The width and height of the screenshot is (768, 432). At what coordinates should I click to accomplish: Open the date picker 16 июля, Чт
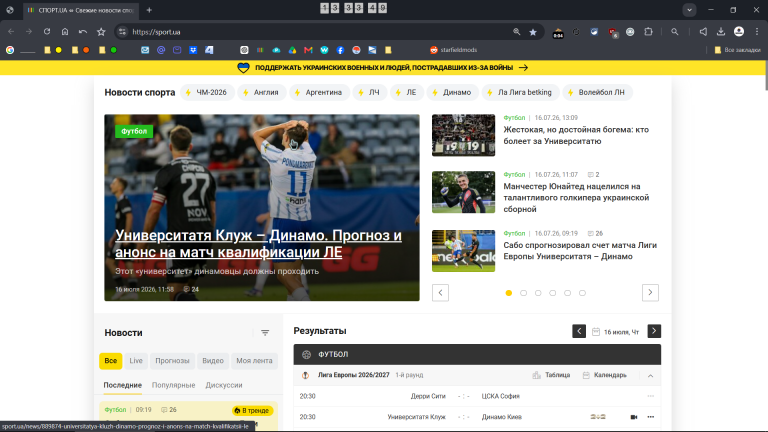click(616, 332)
